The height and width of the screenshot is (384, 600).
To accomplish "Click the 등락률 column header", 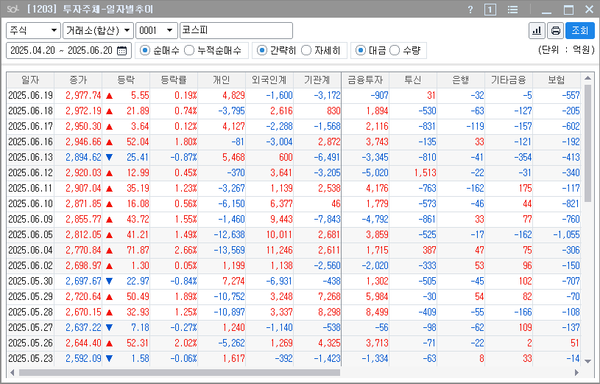I will tap(174, 80).
